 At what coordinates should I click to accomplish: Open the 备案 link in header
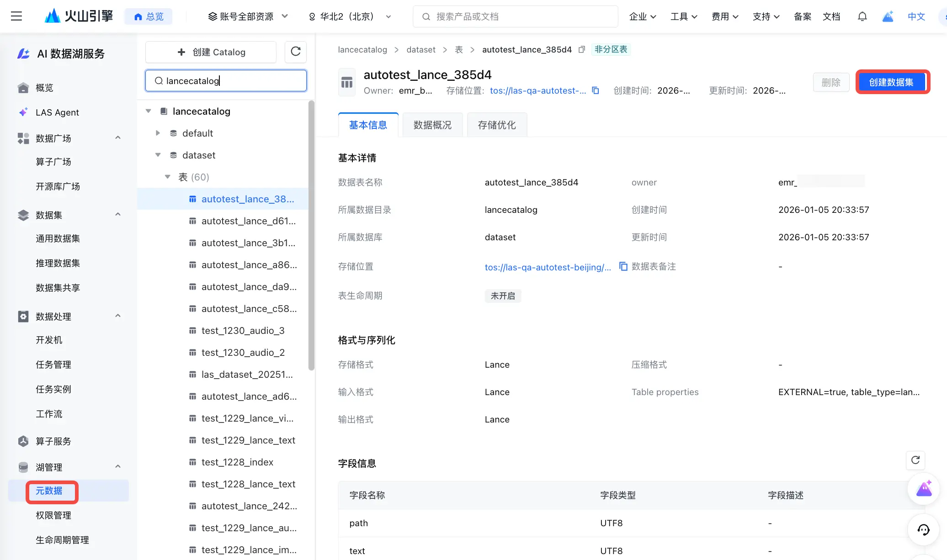coord(803,16)
